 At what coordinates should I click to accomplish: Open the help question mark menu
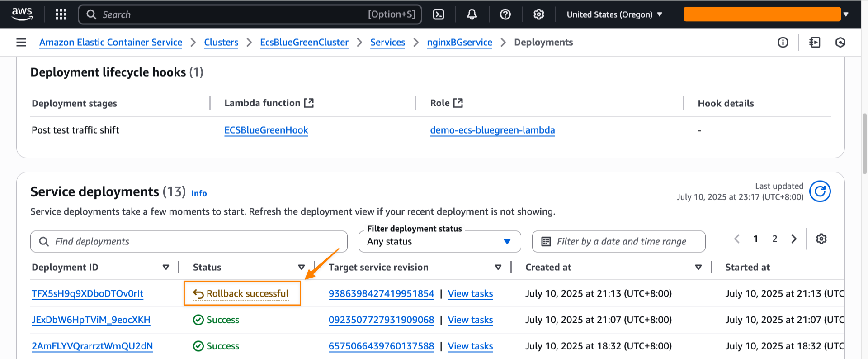(505, 14)
